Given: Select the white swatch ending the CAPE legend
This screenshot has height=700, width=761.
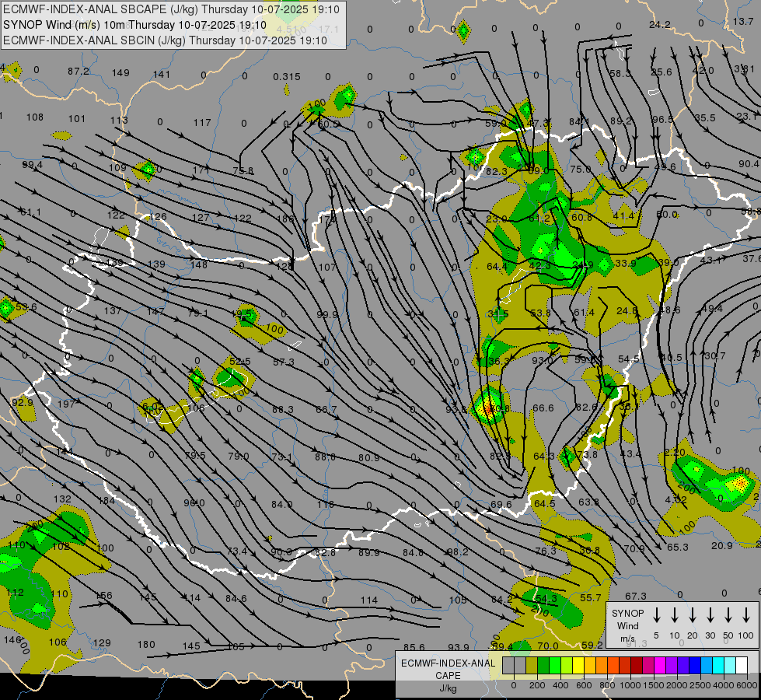Looking at the screenshot, I should (x=742, y=666).
